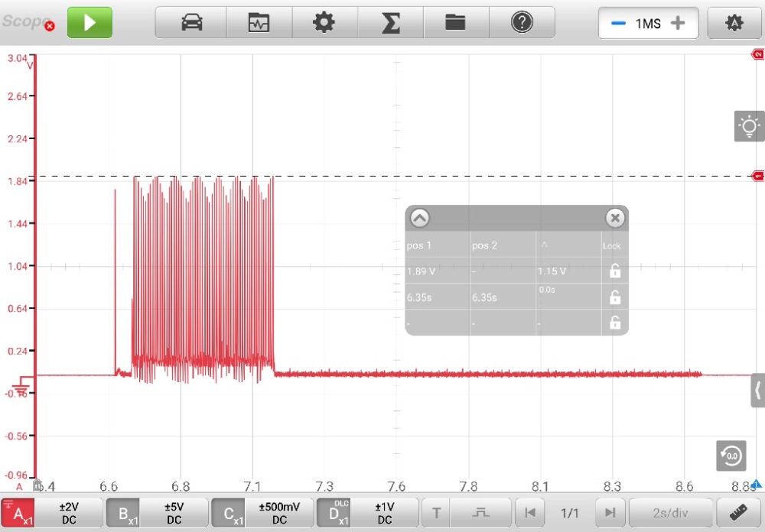Decrease sample count with minus button
The image size is (765, 532).
[618, 23]
